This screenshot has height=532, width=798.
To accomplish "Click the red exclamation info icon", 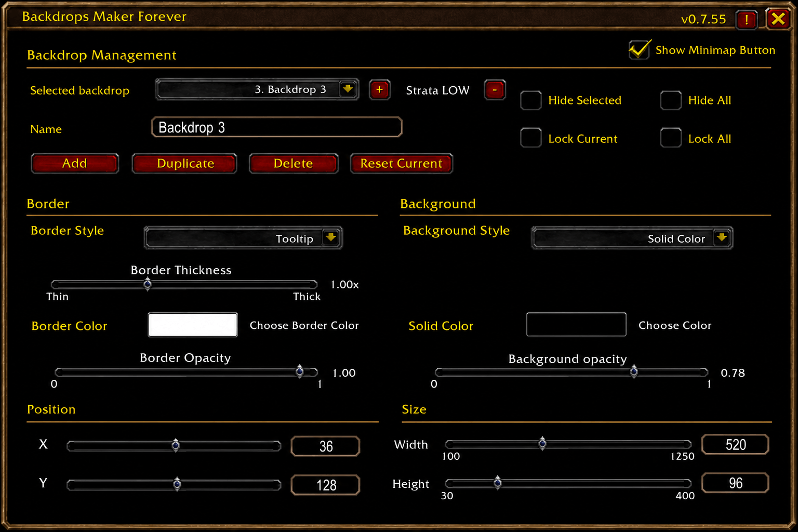I will pos(747,20).
